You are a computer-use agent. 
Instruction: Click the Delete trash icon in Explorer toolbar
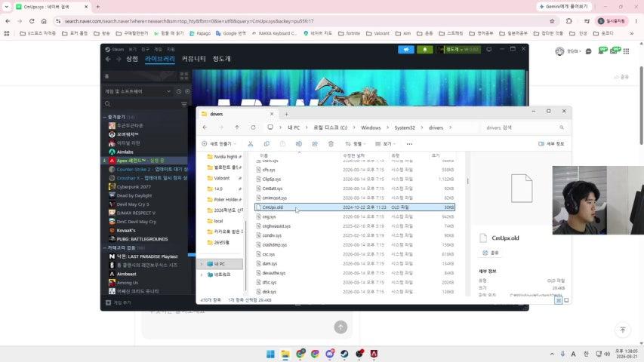click(331, 144)
